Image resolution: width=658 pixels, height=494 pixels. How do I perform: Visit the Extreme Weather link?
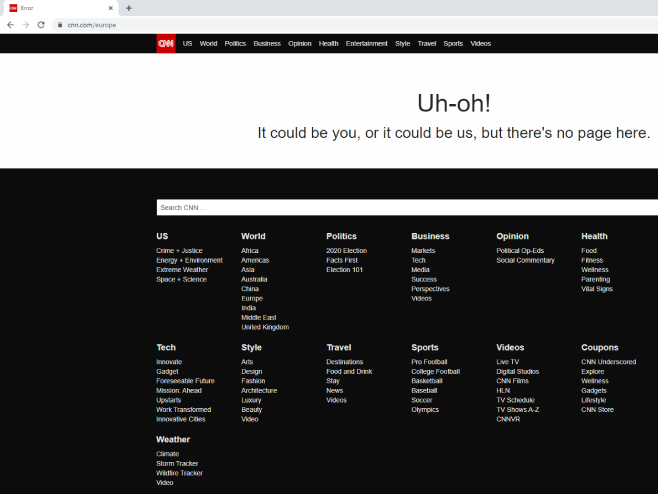[182, 270]
